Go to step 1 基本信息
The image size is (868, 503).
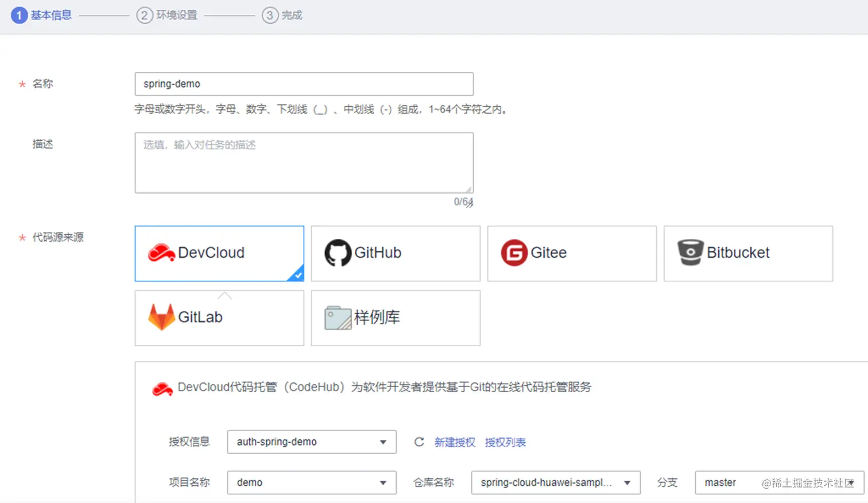[x=41, y=16]
